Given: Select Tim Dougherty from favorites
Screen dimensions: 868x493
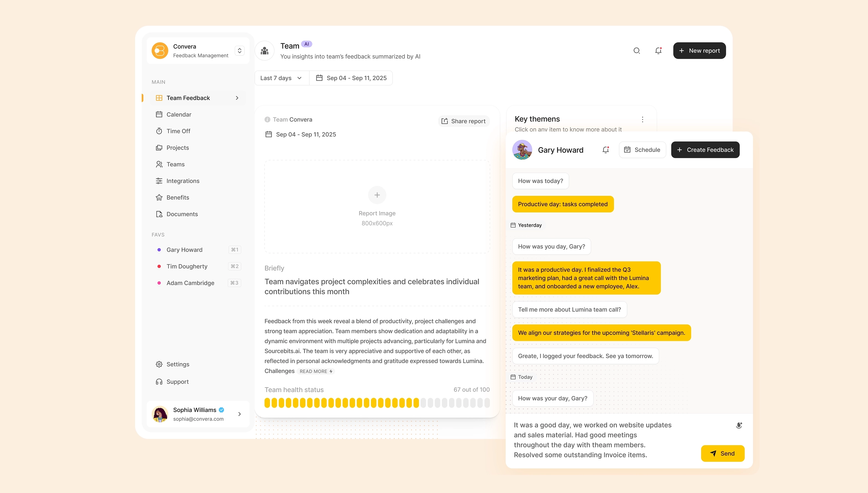Looking at the screenshot, I should [187, 266].
